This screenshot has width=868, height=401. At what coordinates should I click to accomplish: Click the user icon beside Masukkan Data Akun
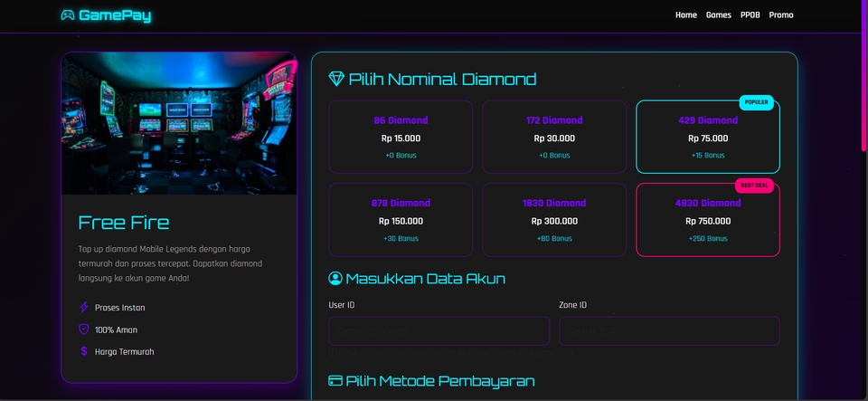[335, 278]
